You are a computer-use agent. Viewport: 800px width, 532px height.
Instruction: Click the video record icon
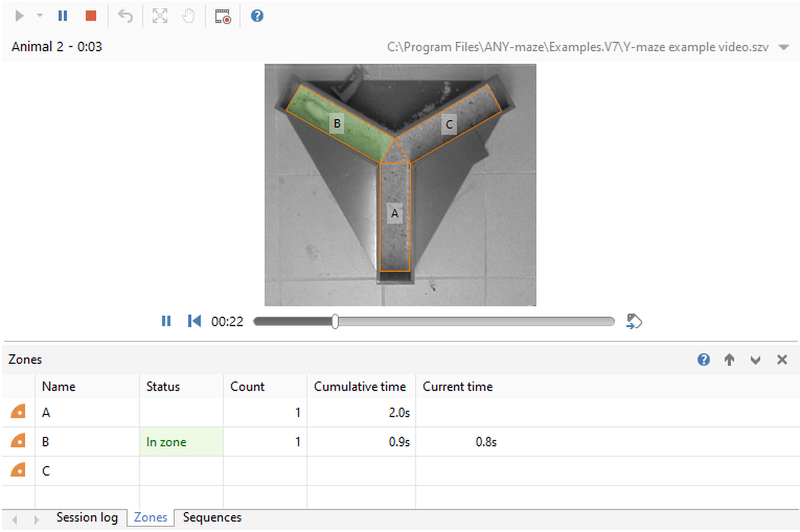pyautogui.click(x=223, y=16)
